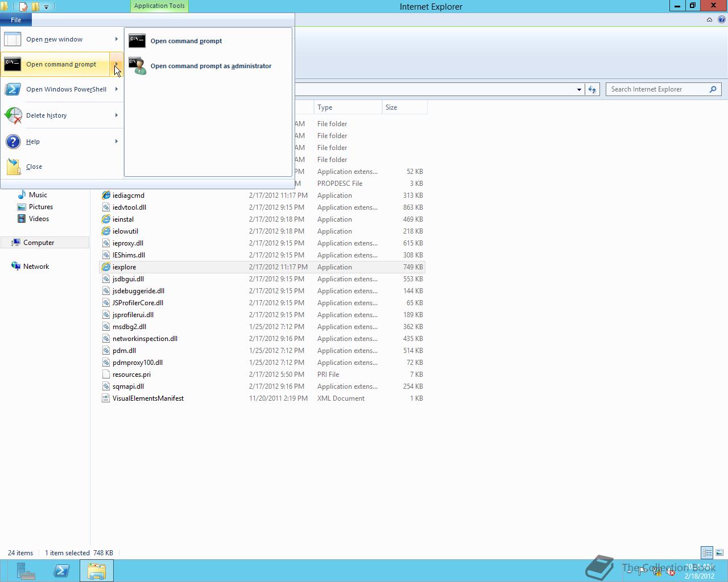Select the jsdbgui.dll file
This screenshot has width=728, height=582.
[x=262, y=279]
